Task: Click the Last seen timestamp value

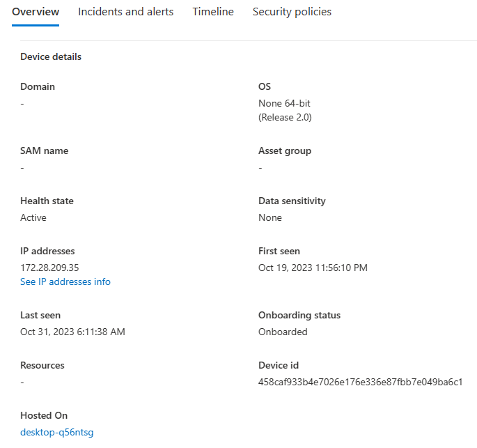Action: [x=72, y=332]
